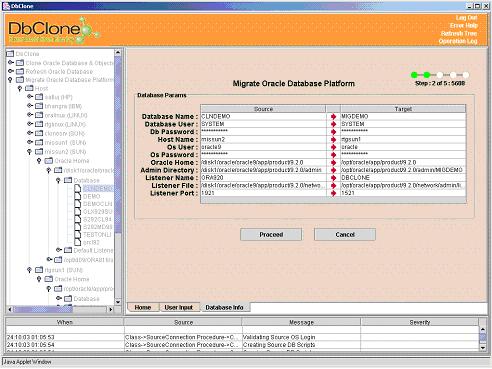Screen dimensions: 492x369
Task: Collapse the missun2 (SUN) host node
Action: tap(30, 151)
